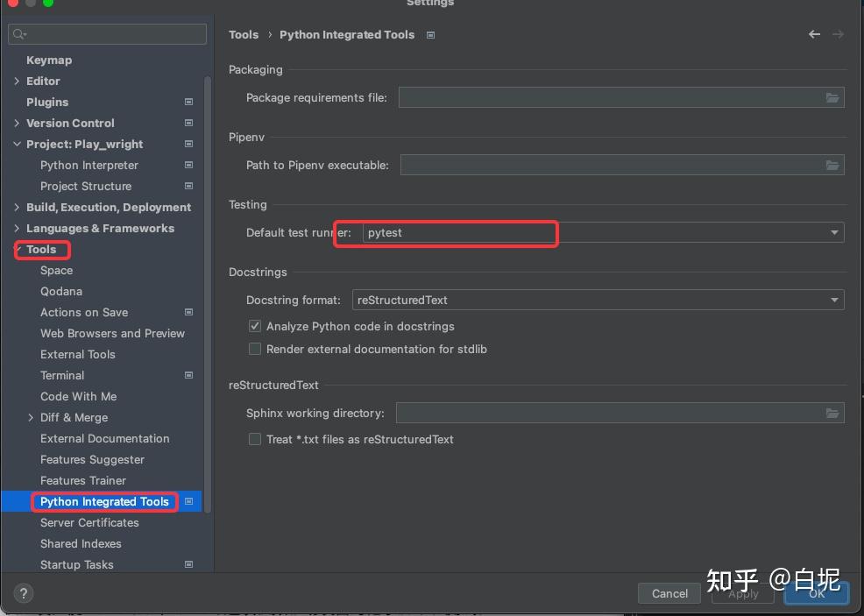Click the Cancel button
Viewport: 864px width, 616px height.
tap(669, 593)
